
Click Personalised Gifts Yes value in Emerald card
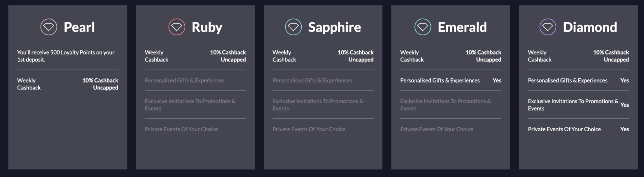coord(497,80)
